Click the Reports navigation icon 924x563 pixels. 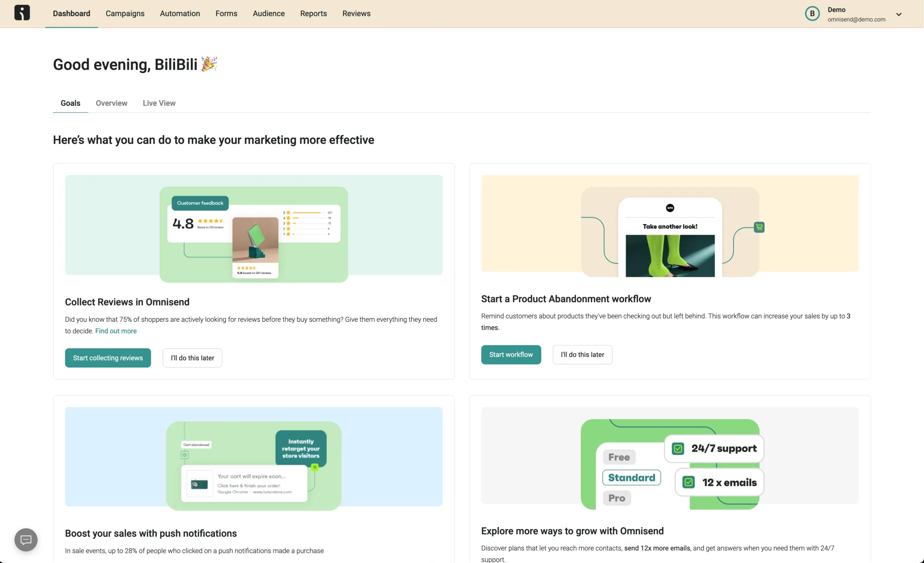click(x=313, y=13)
